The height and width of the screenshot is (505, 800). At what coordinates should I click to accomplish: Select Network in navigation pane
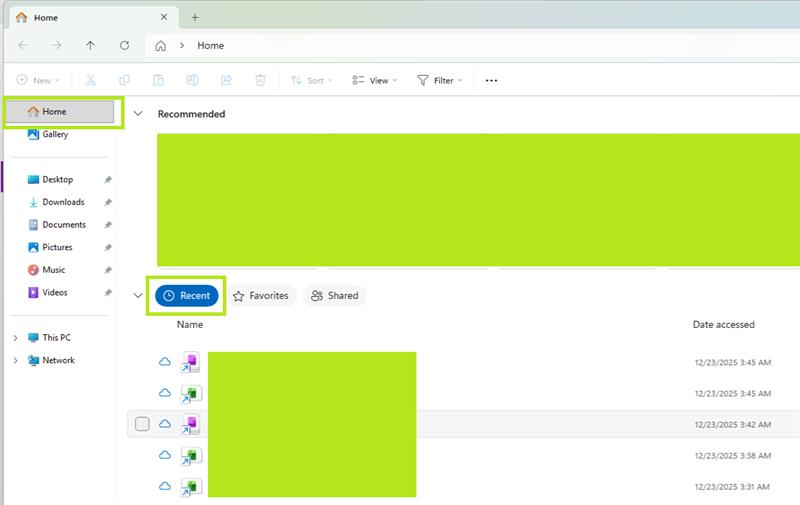(x=58, y=360)
